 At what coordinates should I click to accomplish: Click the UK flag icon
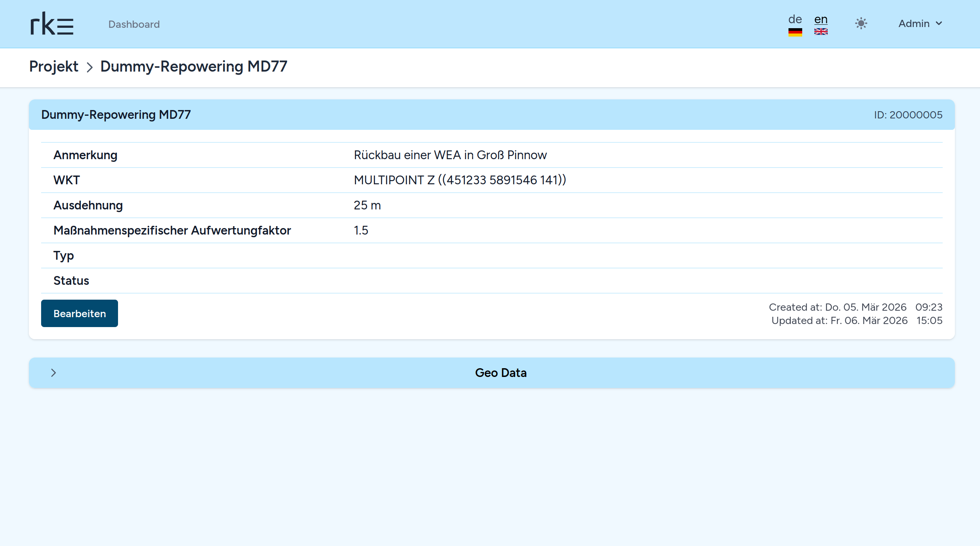[821, 32]
